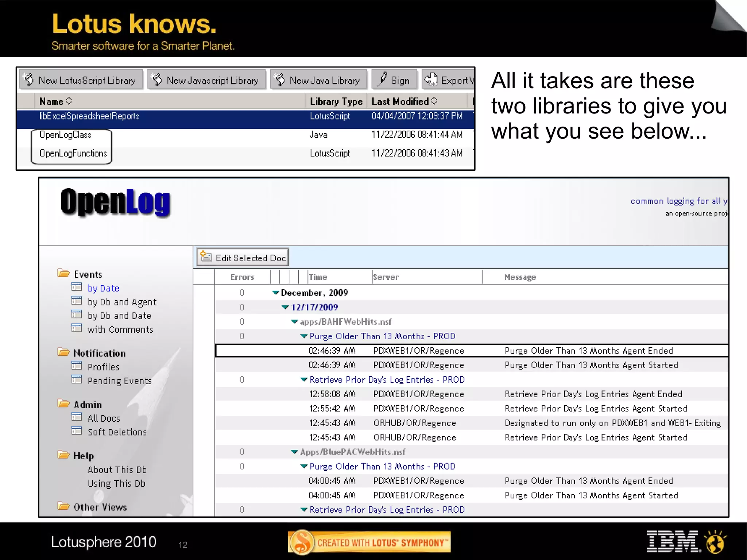Screen dimensions: 747x560
Task: Select the 12:58:08 AM log entry
Action: tap(472, 394)
